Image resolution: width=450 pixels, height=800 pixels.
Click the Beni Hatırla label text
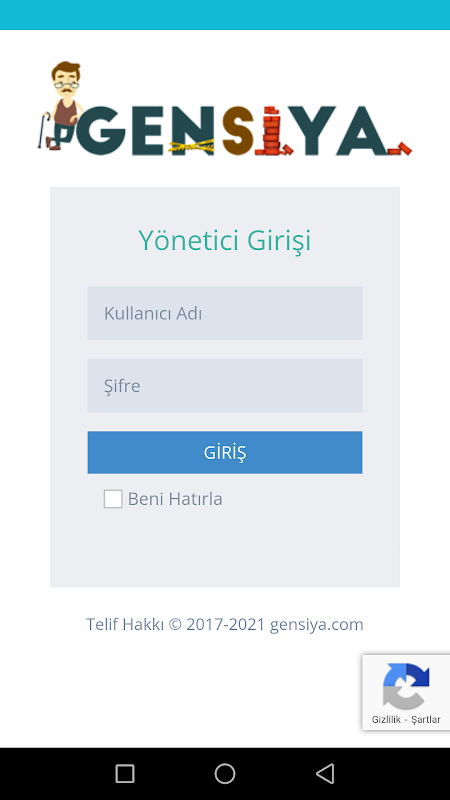175,499
